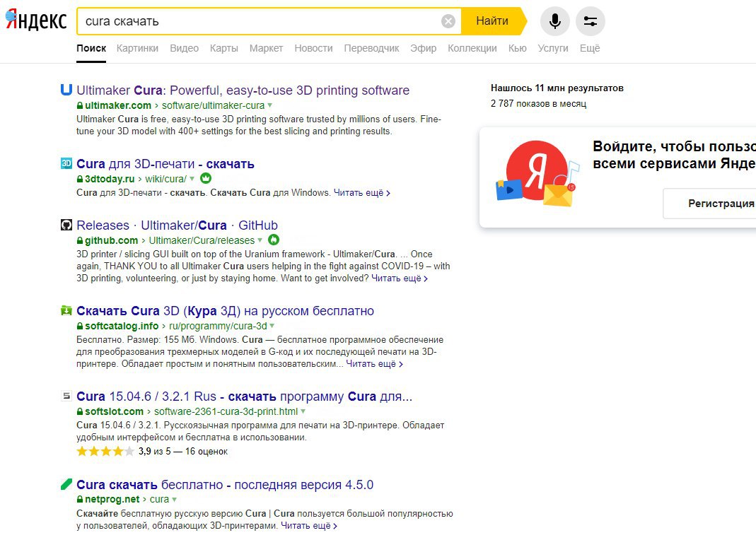The height and width of the screenshot is (540, 756).
Task: Open 'Ultimaker Cura: Powerful, easy-to-use' result
Action: click(x=243, y=90)
